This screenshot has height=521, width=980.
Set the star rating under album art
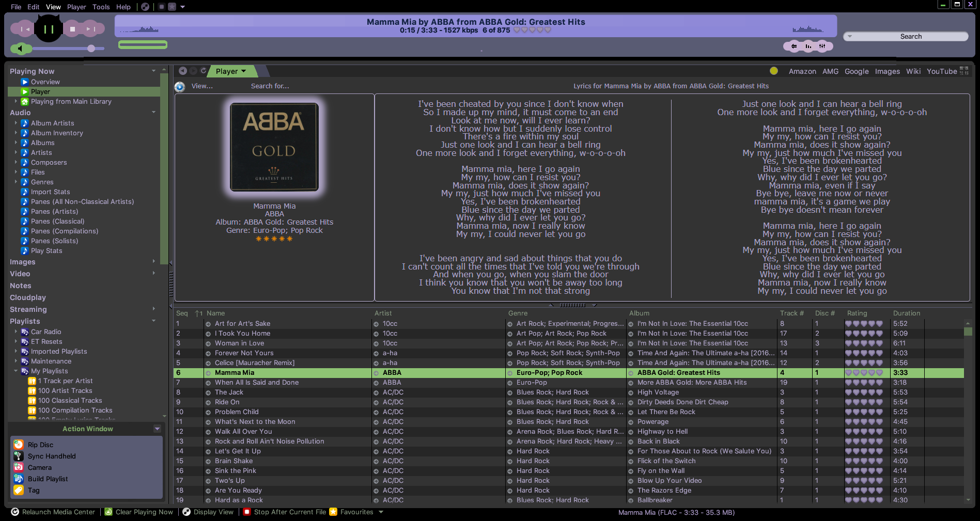point(274,239)
